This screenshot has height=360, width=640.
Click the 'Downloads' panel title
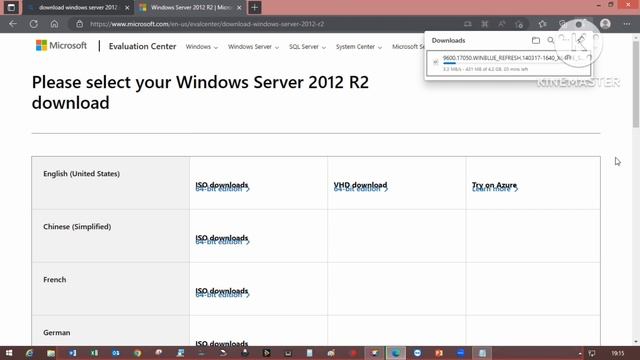(x=449, y=40)
